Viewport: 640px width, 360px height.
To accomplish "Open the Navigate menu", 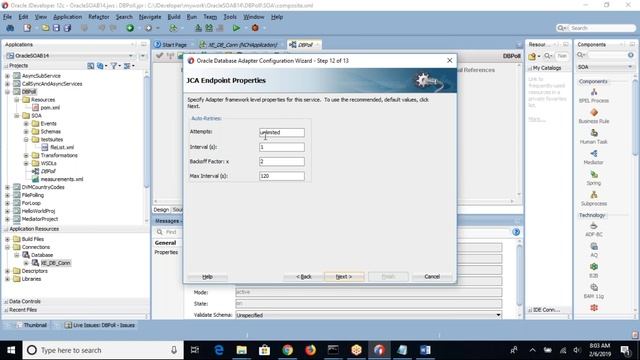I will (x=150, y=17).
